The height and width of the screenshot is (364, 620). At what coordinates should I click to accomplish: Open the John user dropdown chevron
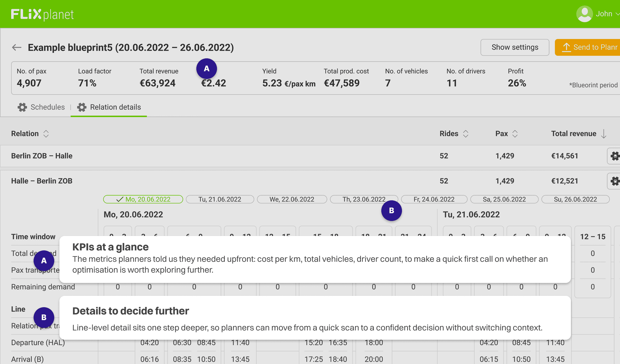click(x=617, y=14)
